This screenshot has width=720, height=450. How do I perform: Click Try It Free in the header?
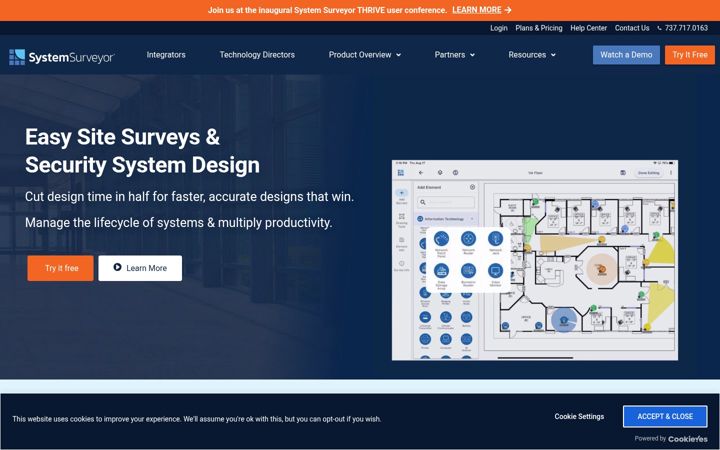click(x=690, y=55)
